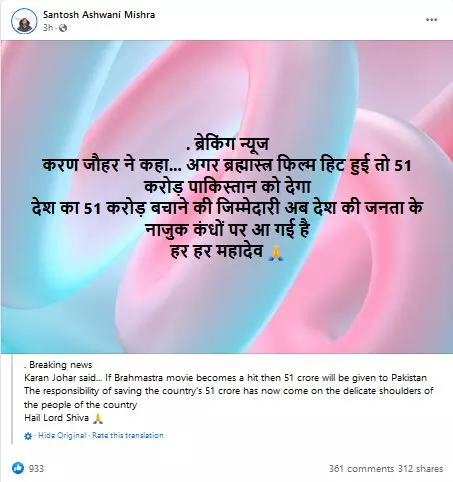View the 933 reactions list
Screen dimensions: 453x482
36,468
